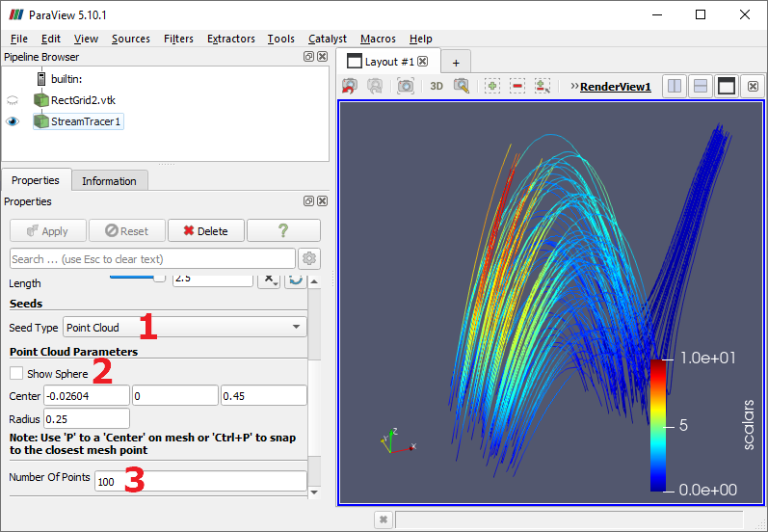Open the Seed Type dropdown
This screenshot has width=768, height=532.
point(184,328)
